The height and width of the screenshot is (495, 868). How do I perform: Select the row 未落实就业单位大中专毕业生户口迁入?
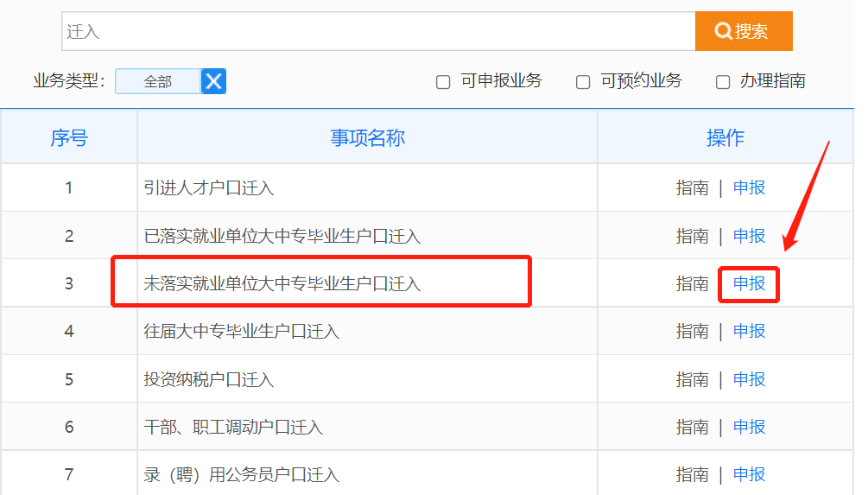[282, 283]
